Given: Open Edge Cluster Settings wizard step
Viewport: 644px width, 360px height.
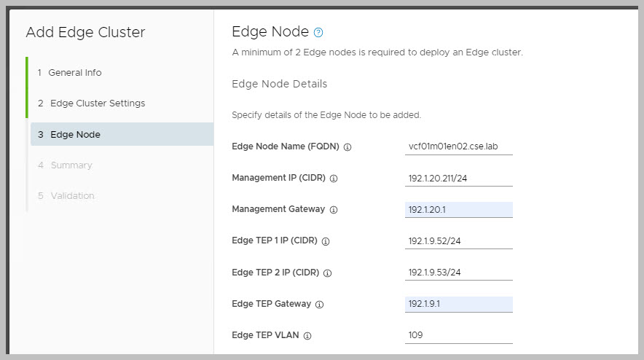Looking at the screenshot, I should [x=98, y=103].
